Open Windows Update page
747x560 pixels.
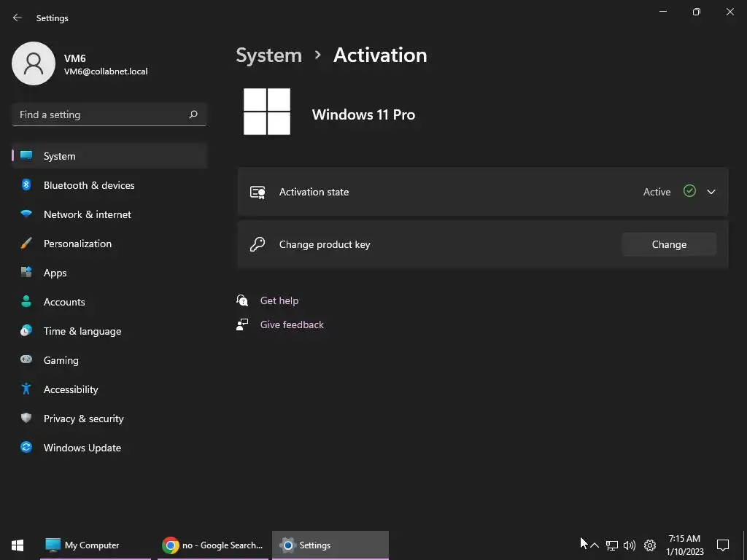pos(109,448)
